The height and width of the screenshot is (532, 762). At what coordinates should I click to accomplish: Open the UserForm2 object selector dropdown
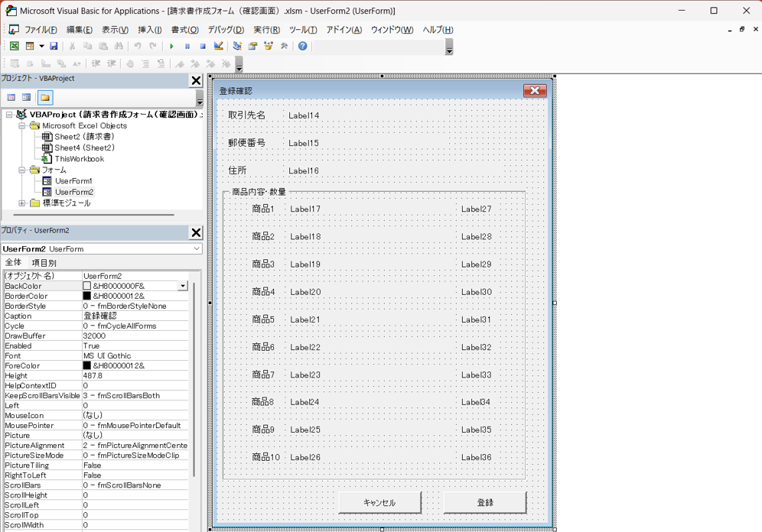196,249
